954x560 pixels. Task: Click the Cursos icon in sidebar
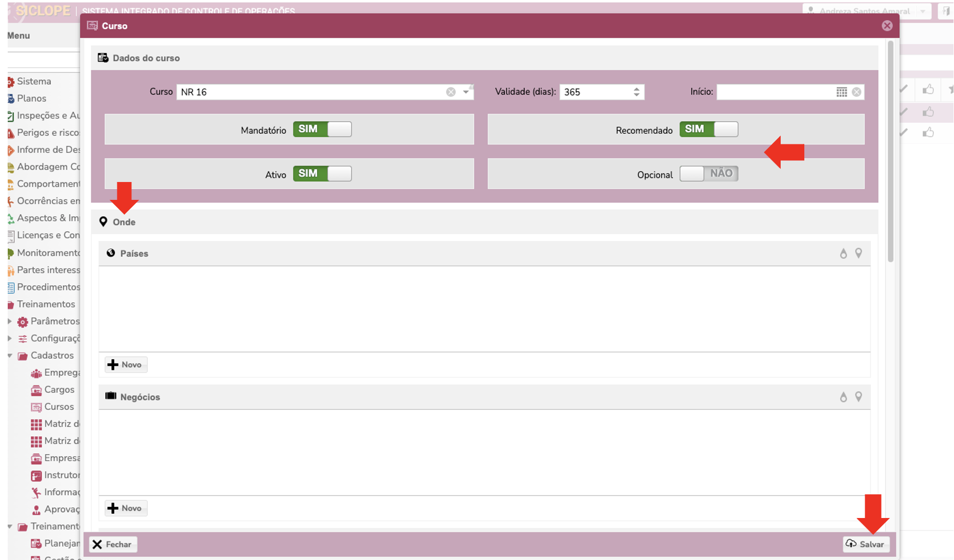point(36,407)
